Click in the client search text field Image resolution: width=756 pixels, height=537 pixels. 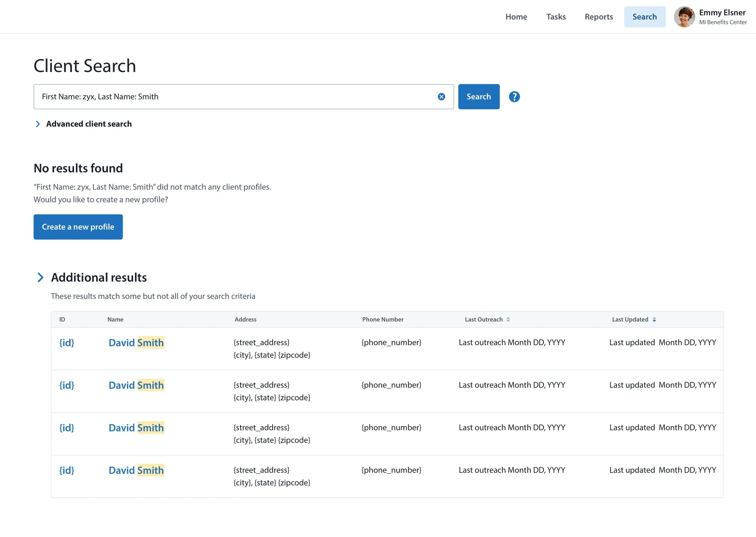click(x=231, y=97)
